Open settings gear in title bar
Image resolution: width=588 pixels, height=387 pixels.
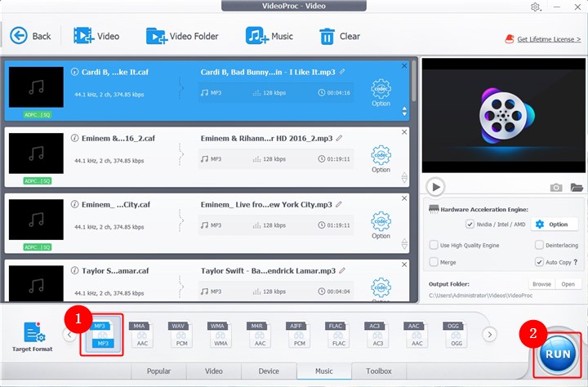[536, 7]
